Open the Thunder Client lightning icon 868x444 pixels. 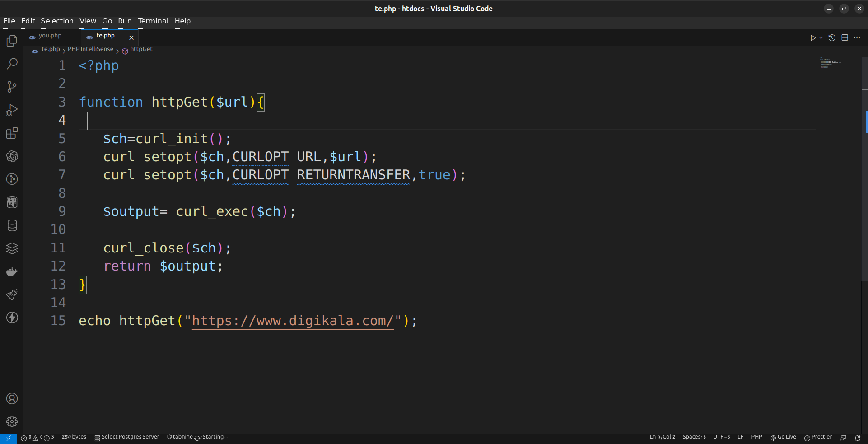coord(12,318)
